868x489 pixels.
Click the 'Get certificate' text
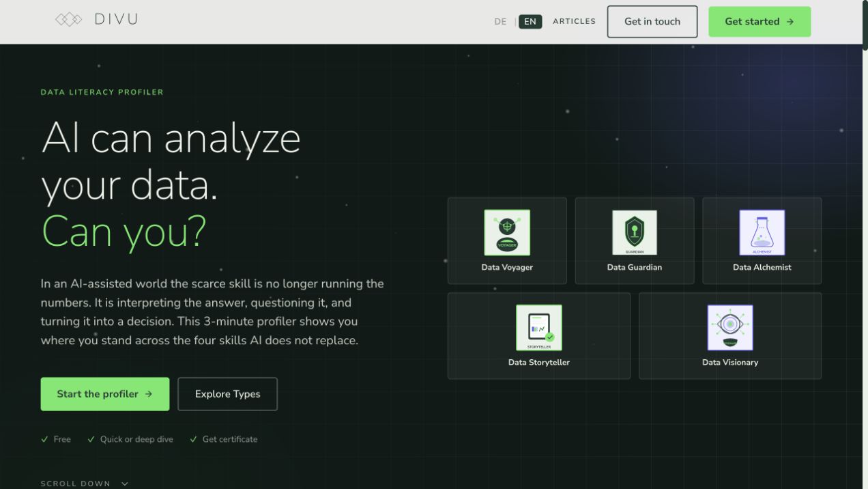point(230,439)
